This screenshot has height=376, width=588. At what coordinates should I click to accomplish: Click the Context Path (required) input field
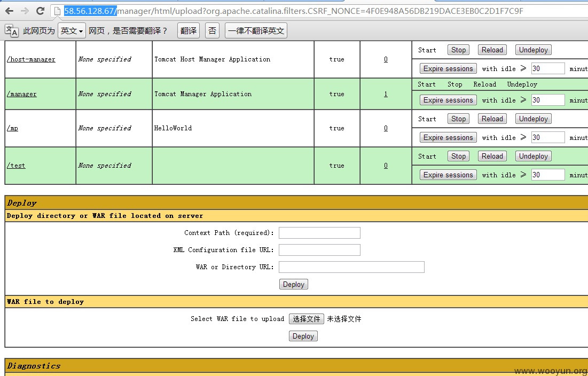tap(319, 233)
